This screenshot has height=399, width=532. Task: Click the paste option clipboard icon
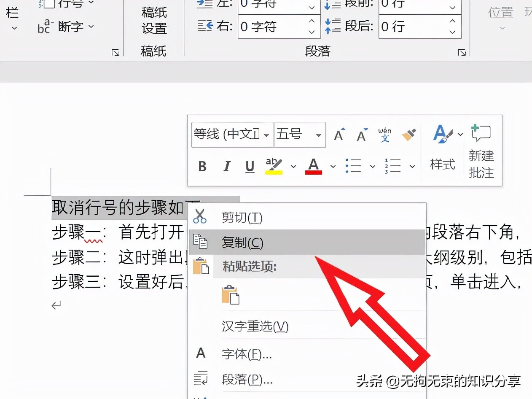coord(231,295)
